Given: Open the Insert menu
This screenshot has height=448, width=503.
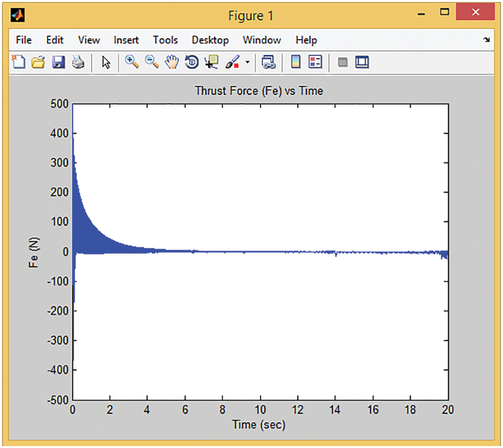Looking at the screenshot, I should (x=126, y=40).
